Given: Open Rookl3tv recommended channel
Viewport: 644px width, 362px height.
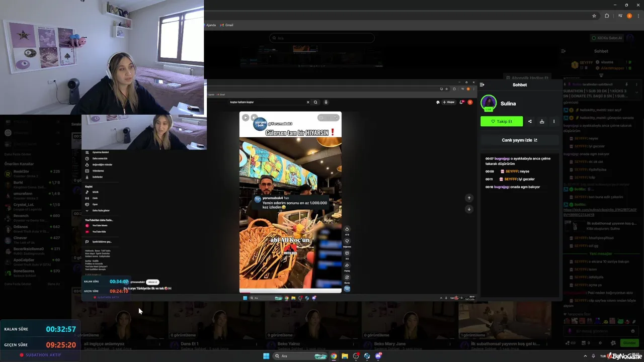Looking at the screenshot, I should pos(32,173).
